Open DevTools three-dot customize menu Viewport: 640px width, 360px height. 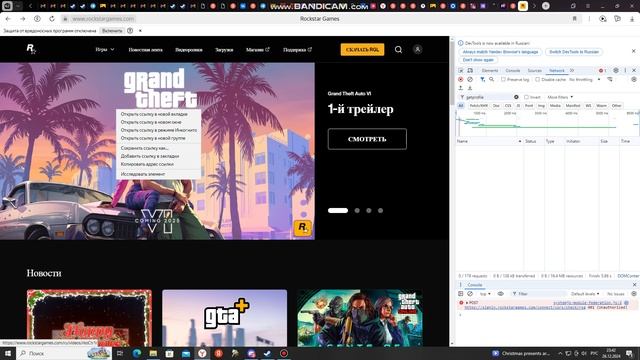(x=625, y=71)
